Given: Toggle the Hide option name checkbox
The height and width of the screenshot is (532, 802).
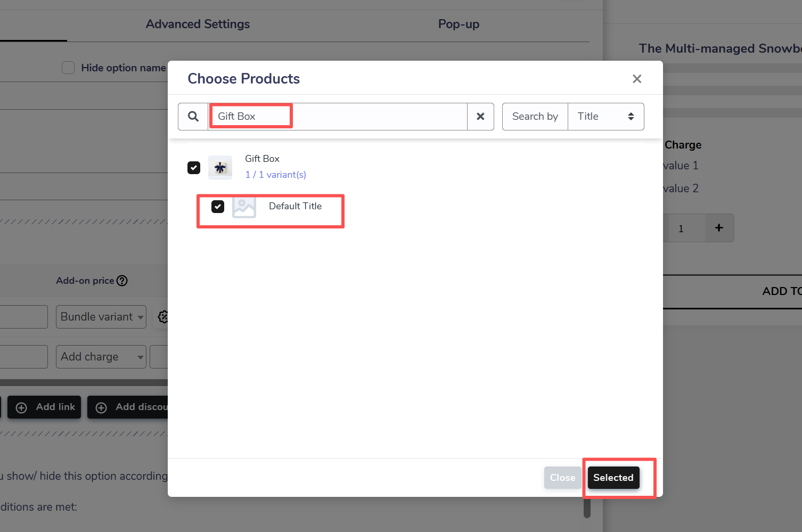Looking at the screenshot, I should [68, 68].
